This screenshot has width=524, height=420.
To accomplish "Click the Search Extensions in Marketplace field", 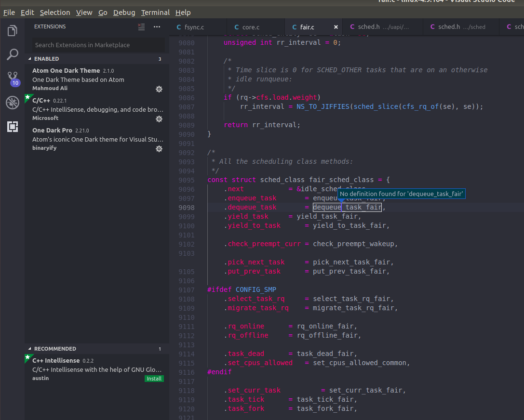I will [x=96, y=44].
